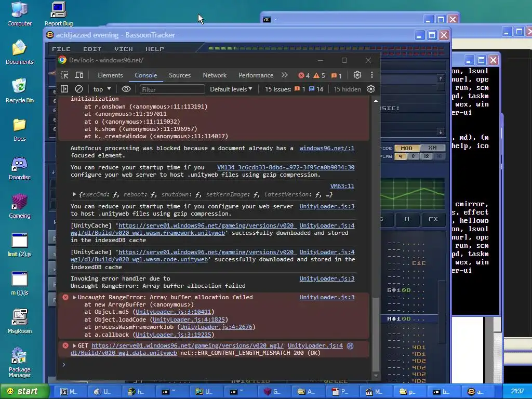Switch to the Sources tab
Viewport: 532px width, 399px height.
(x=180, y=75)
